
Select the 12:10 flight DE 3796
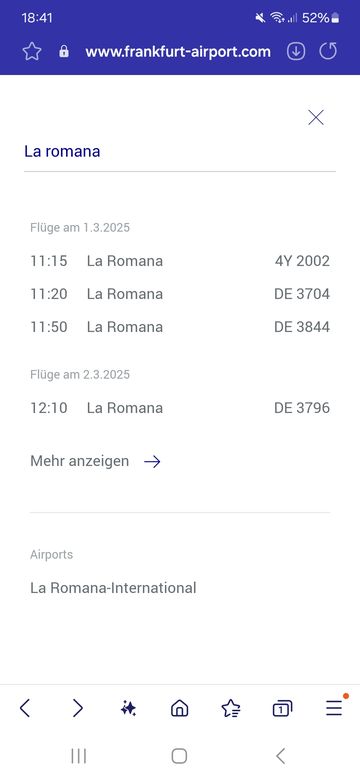point(180,408)
